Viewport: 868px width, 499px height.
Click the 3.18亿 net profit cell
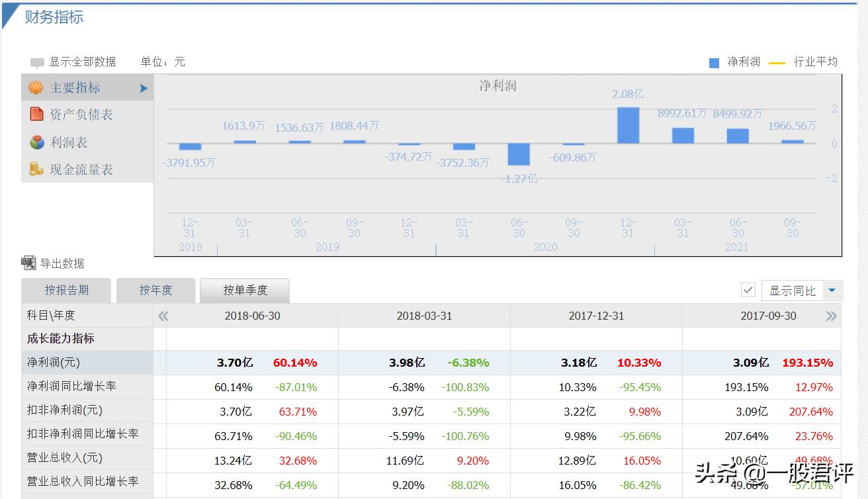tap(579, 363)
